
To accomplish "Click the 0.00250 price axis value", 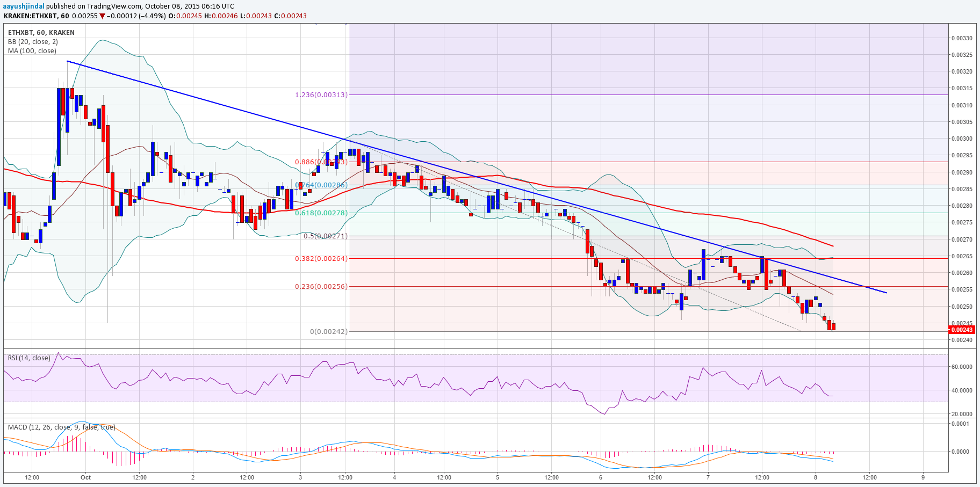I will coord(962,307).
